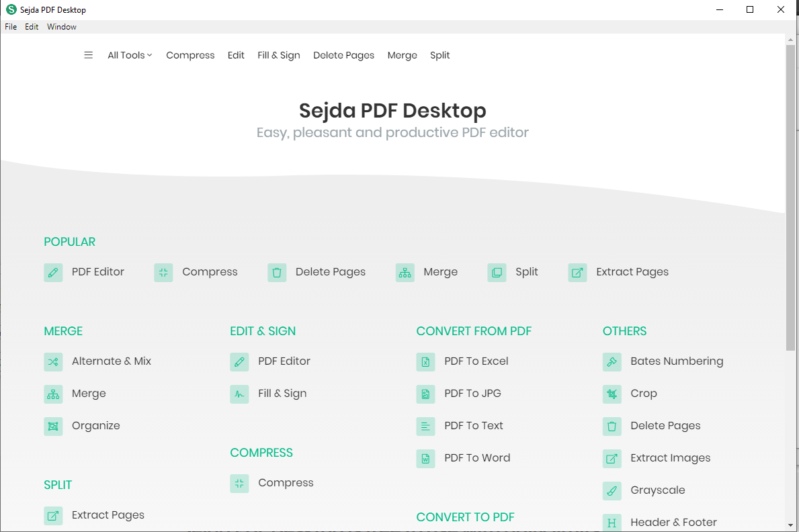Click Compress icon in Compress section
The image size is (799, 532).
pos(239,484)
